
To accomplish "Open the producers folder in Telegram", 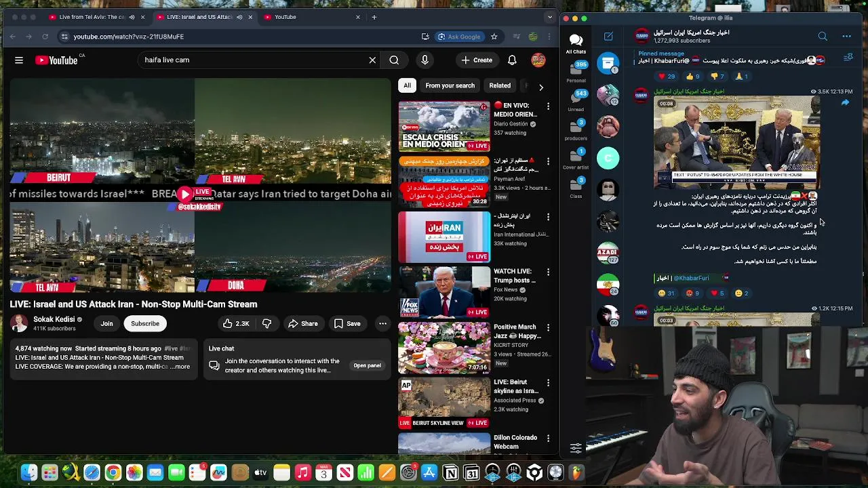I will (x=576, y=131).
